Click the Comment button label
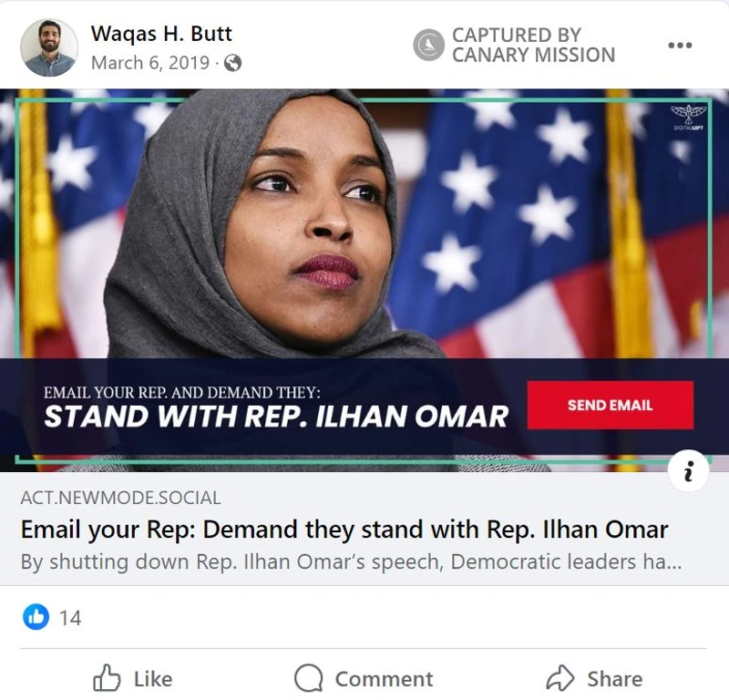Screen dimensions: 729x700 coord(384,679)
